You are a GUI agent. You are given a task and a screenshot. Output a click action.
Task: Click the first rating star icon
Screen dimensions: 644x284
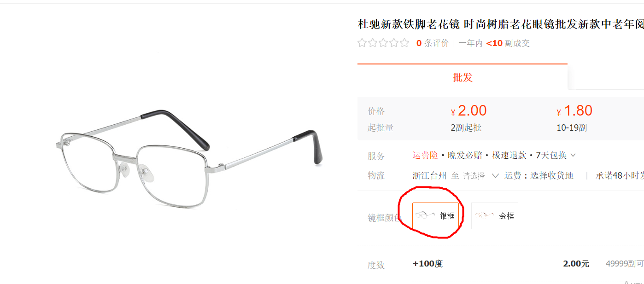[362, 43]
